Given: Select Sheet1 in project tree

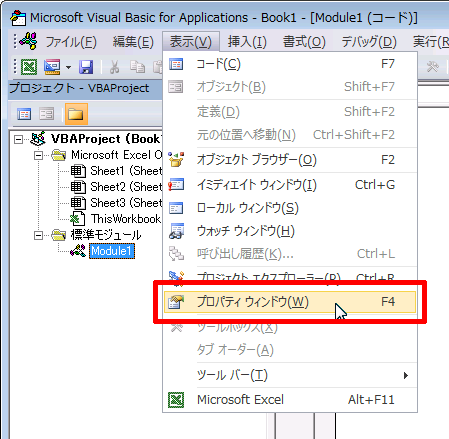Looking at the screenshot, I should [126, 171].
